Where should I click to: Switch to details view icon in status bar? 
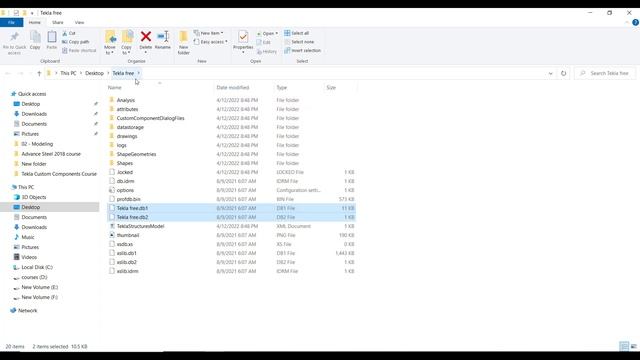pyautogui.click(x=624, y=346)
